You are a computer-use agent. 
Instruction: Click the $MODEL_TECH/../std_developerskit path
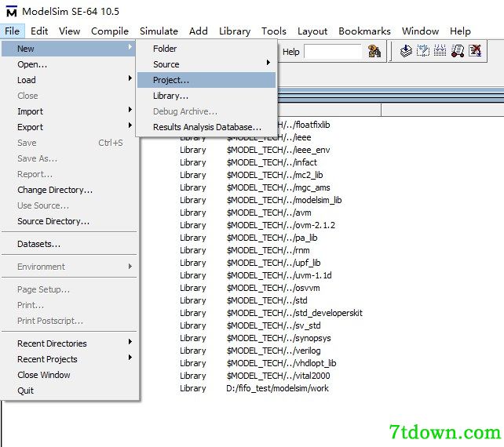294,313
